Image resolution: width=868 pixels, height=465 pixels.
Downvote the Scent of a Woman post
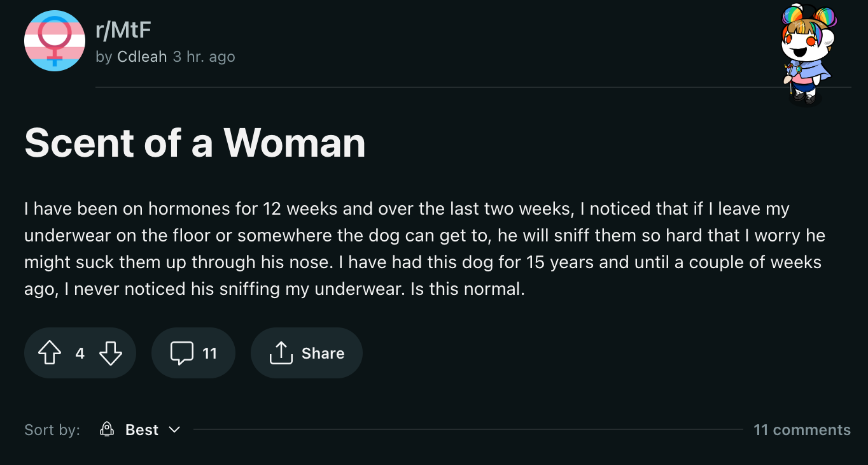pos(111,353)
